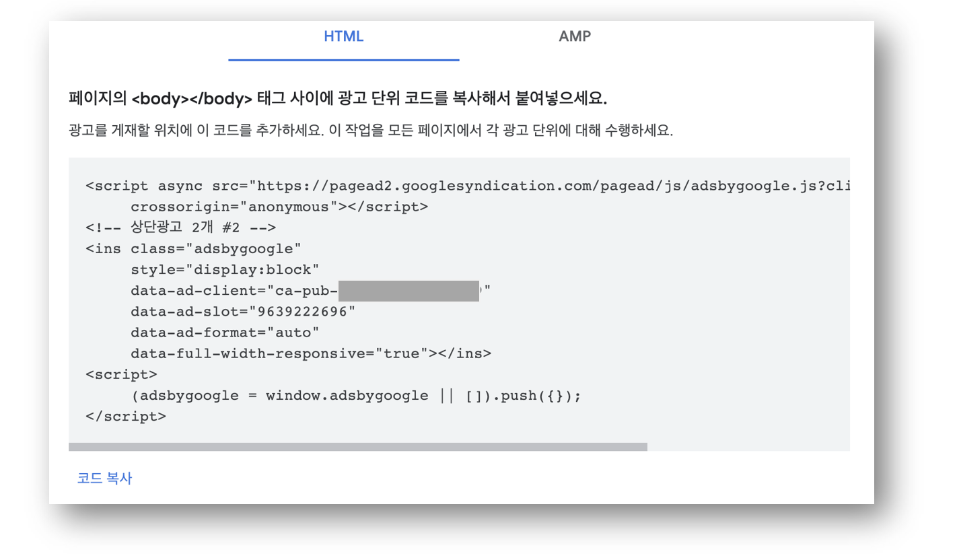
Task: Switch to the AMP tab
Action: [575, 37]
